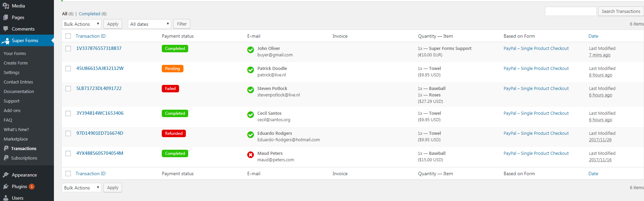The image size is (644, 201).
Task: Open Comments via its speech bubble icon
Action: pyautogui.click(x=6, y=29)
